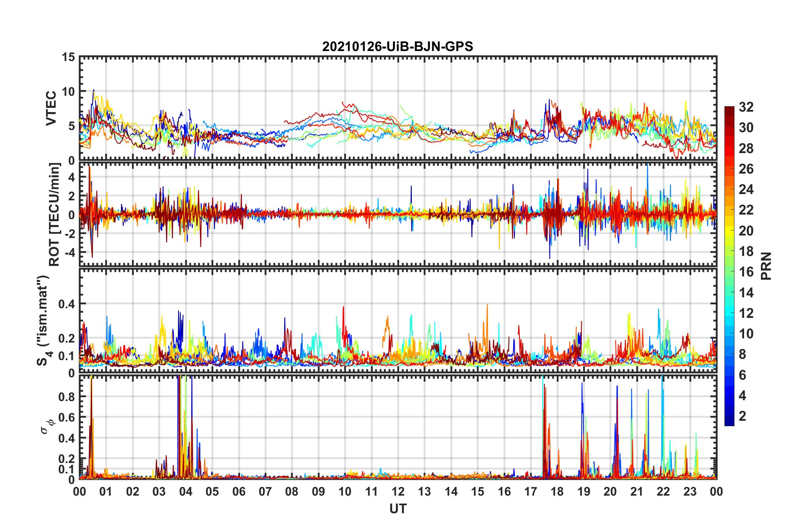796x532 pixels.
Task: Click inside the sigma-phi panel
Action: click(x=398, y=427)
